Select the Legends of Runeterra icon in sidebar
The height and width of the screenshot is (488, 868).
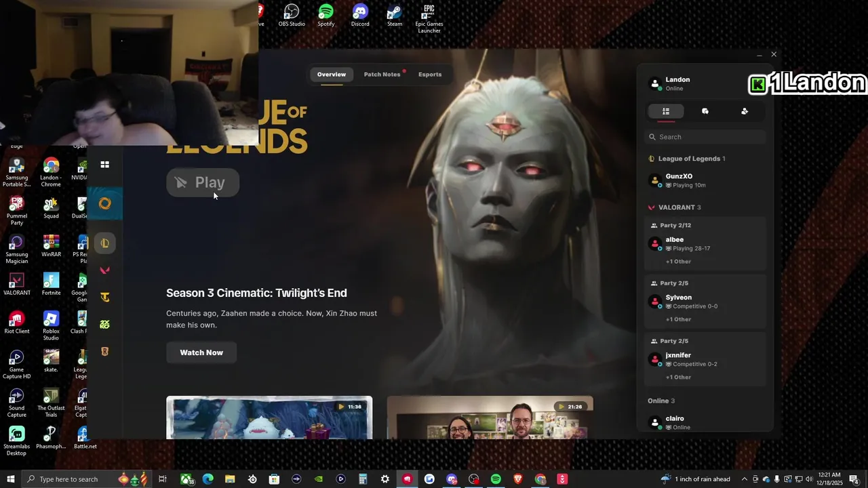pyautogui.click(x=105, y=352)
